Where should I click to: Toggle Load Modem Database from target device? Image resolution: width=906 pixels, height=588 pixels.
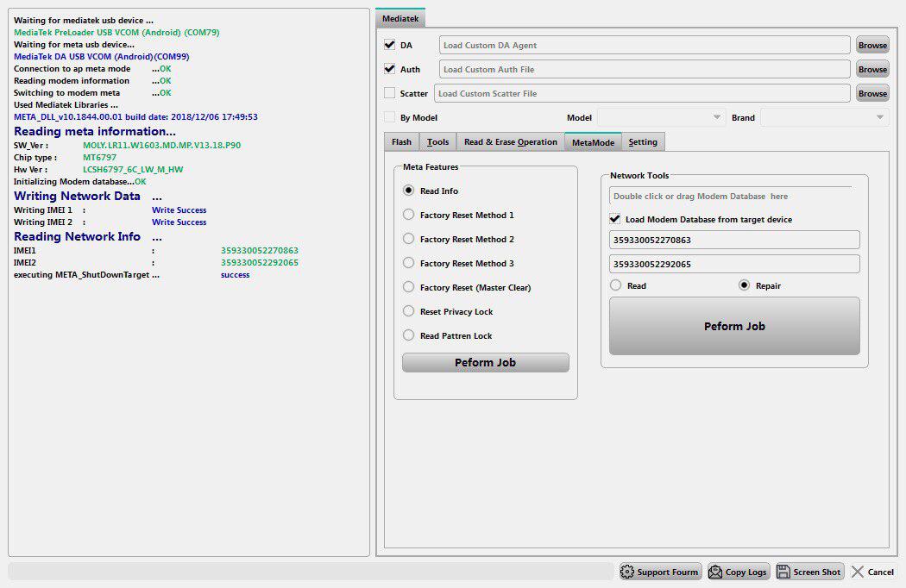[614, 219]
